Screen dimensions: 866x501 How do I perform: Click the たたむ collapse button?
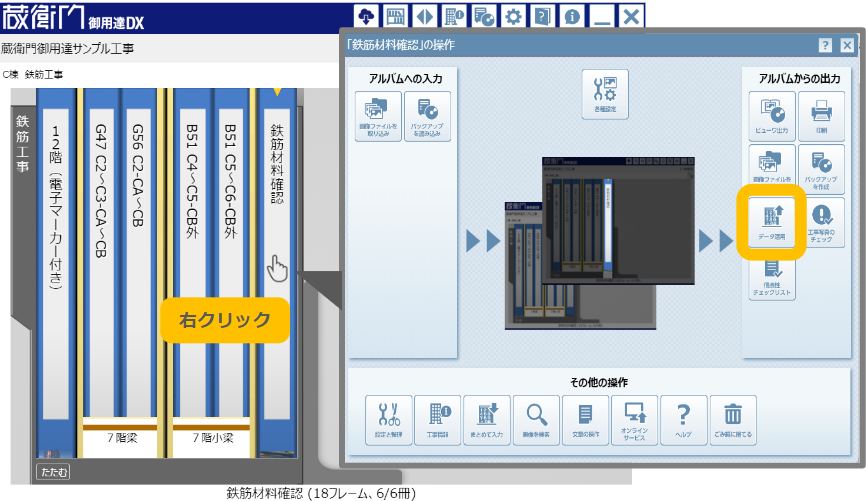click(x=54, y=472)
